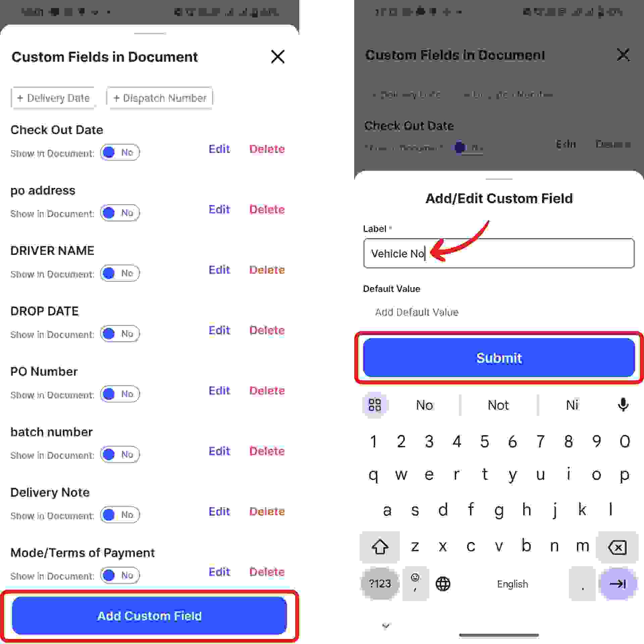Click the Add Default Value input field

[499, 312]
